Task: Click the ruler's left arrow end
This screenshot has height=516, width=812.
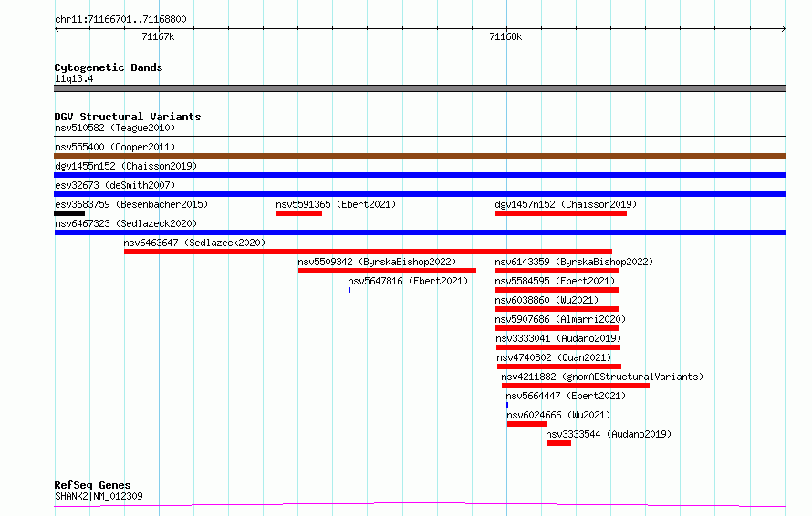Action: click(57, 29)
